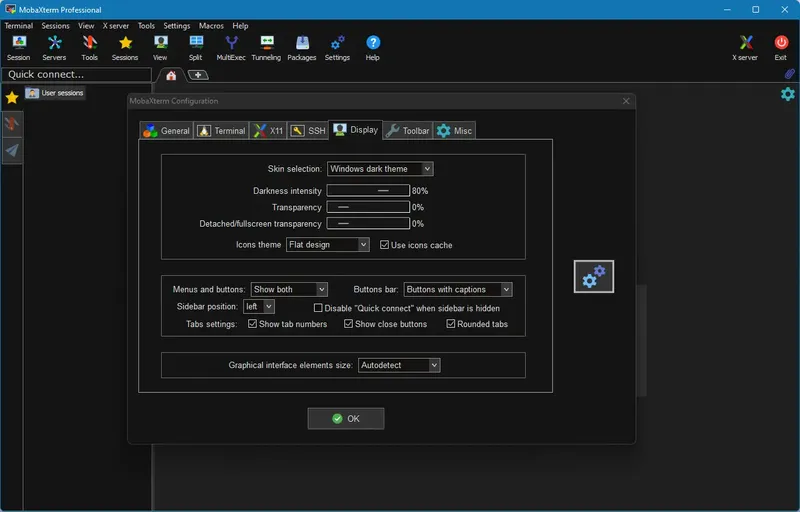
Task: Open Settings gears in the toolbar
Action: point(337,48)
